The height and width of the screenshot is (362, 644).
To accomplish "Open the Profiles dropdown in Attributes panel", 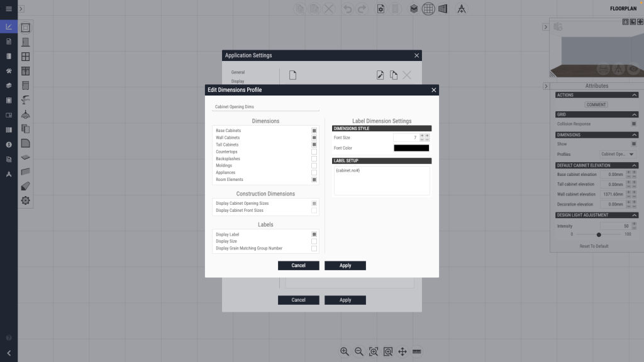I will 618,154.
